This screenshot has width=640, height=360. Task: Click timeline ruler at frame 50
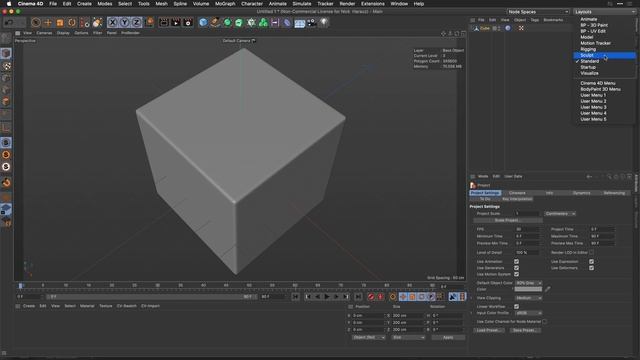(249, 285)
